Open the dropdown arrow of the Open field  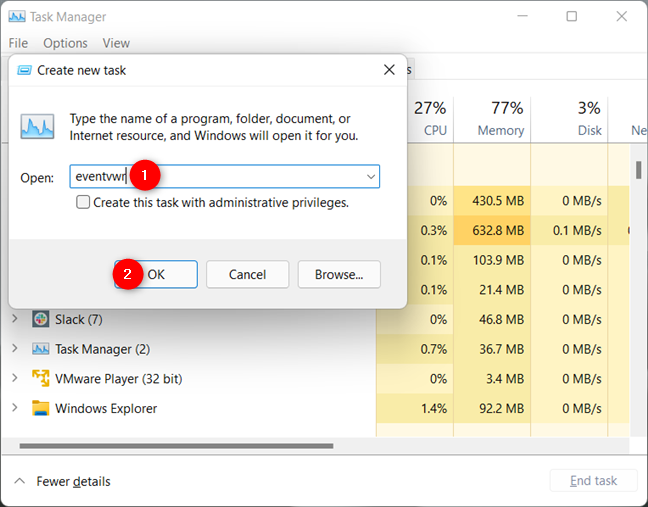coord(371,177)
